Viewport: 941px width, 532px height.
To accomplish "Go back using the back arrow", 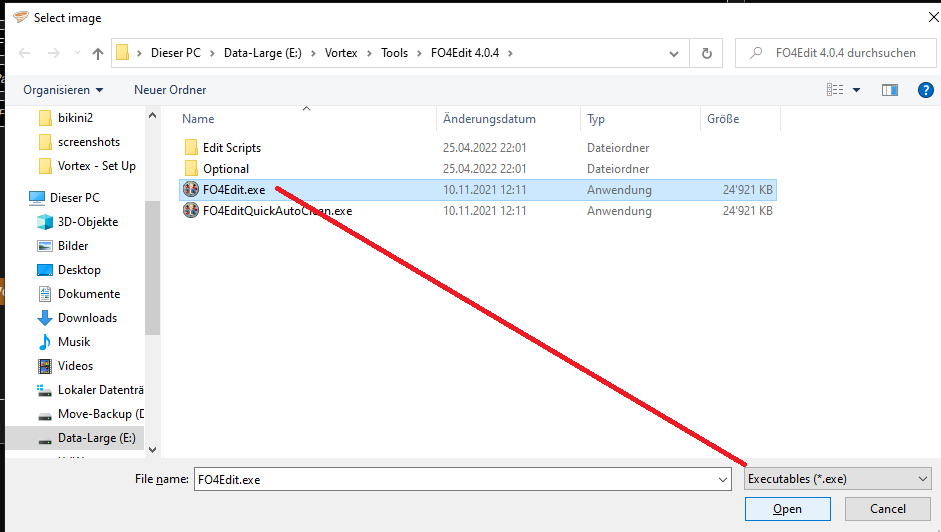I will [25, 53].
